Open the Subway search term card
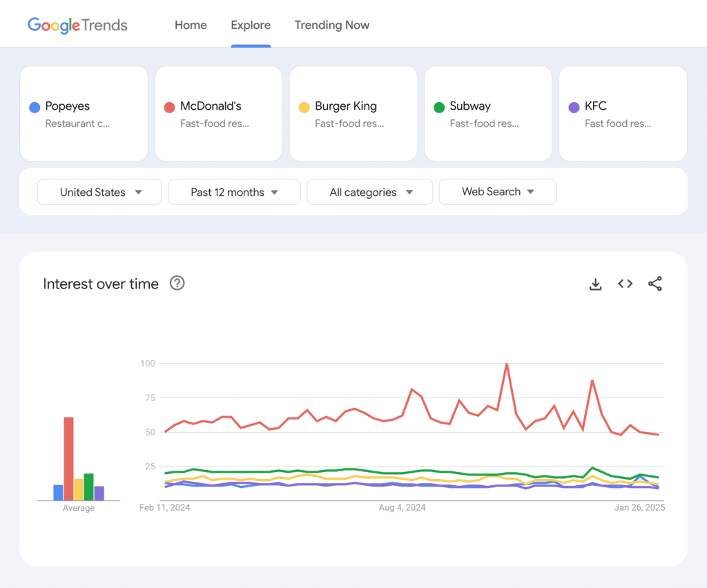The image size is (707, 588). tap(487, 114)
